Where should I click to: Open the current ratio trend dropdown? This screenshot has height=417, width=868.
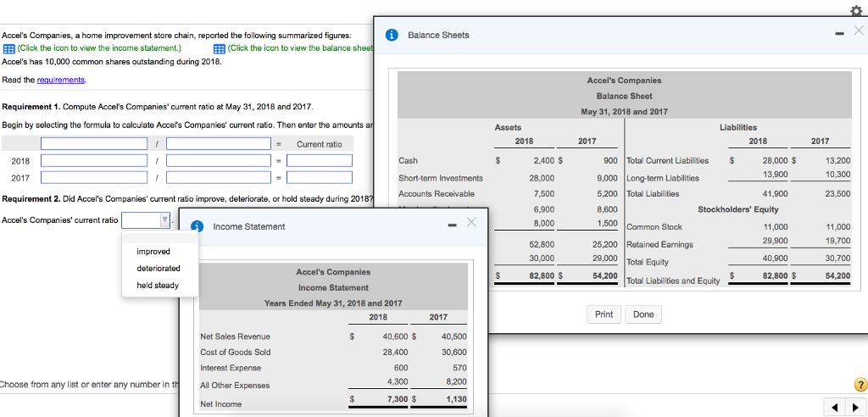(146, 220)
